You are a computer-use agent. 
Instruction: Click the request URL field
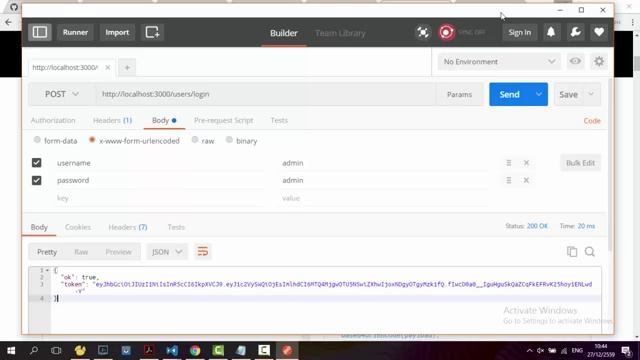tap(266, 94)
